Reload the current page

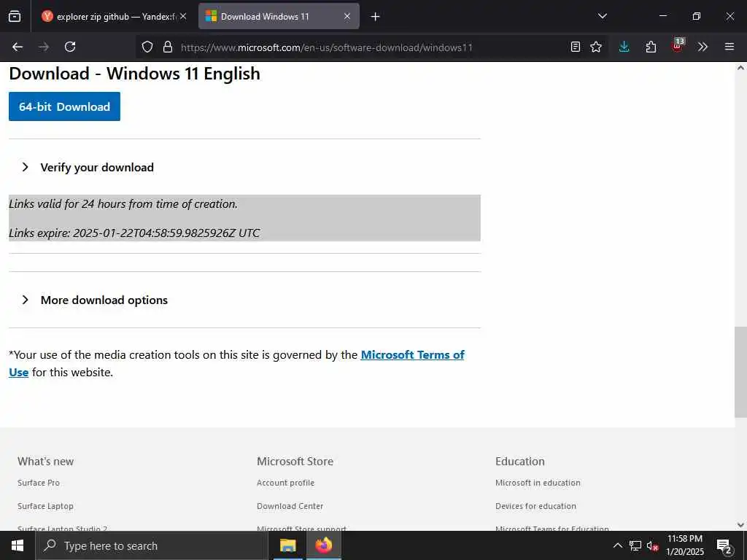[70, 47]
